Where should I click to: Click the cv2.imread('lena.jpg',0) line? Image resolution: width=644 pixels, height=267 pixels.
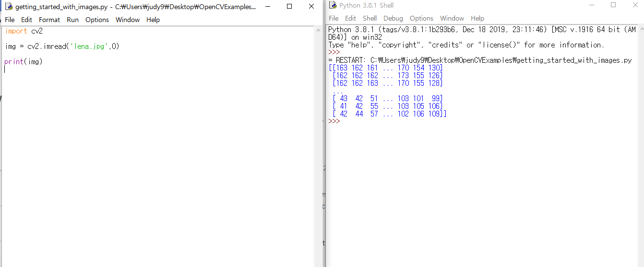click(62, 46)
